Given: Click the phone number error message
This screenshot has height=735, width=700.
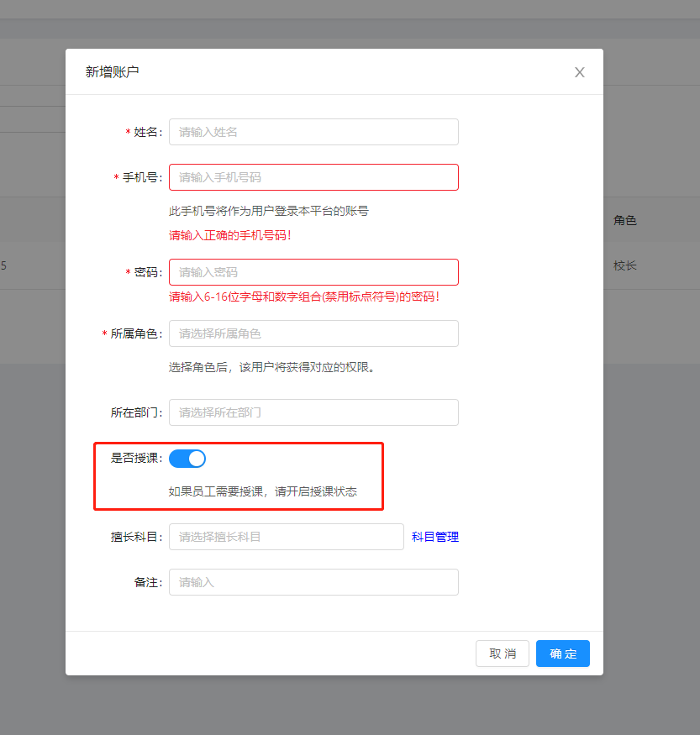Looking at the screenshot, I should coord(230,235).
